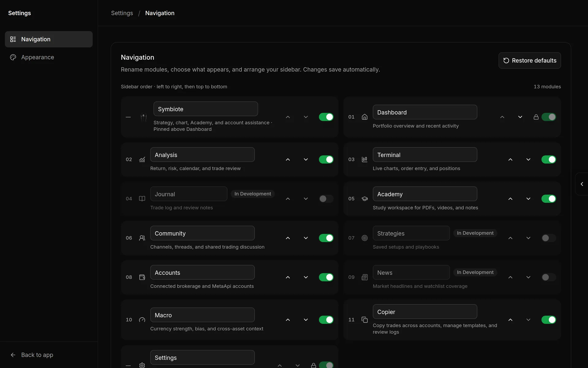The height and width of the screenshot is (368, 588).
Task: Edit the Symbiote name field
Action: [x=205, y=109]
